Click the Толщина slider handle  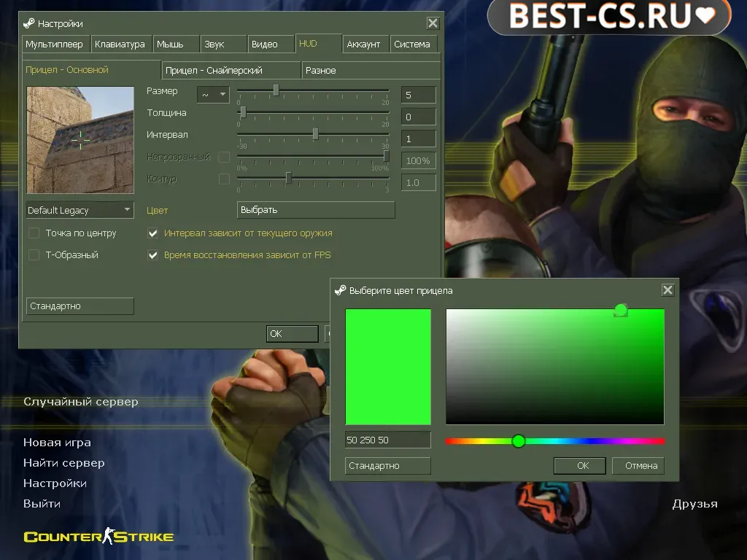(x=243, y=112)
